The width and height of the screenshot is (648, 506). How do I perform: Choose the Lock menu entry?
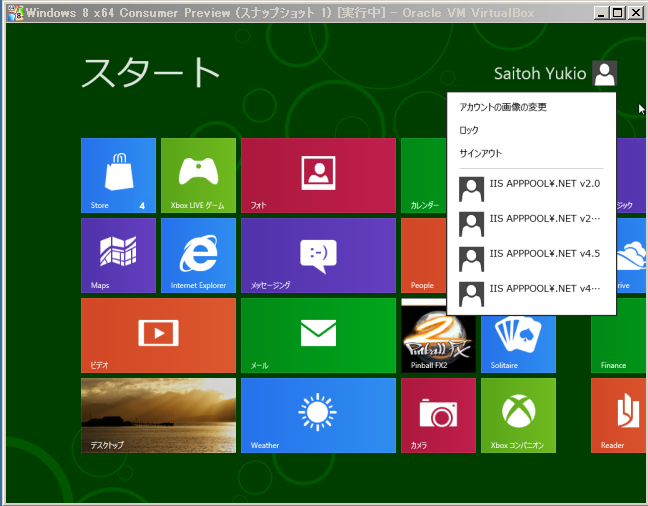point(469,130)
